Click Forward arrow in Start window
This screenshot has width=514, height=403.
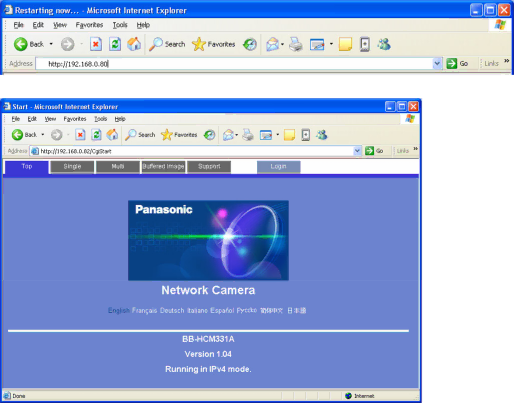(56, 135)
